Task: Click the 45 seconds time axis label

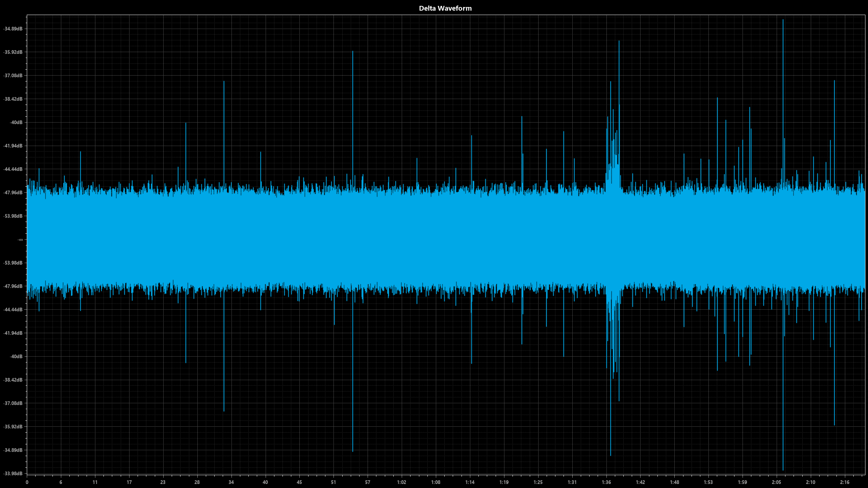Action: tap(299, 482)
